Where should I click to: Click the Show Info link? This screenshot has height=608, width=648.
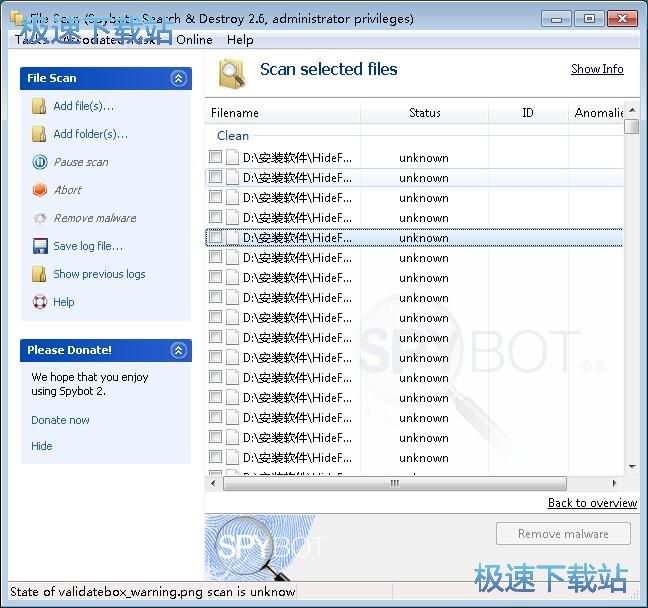click(x=597, y=69)
